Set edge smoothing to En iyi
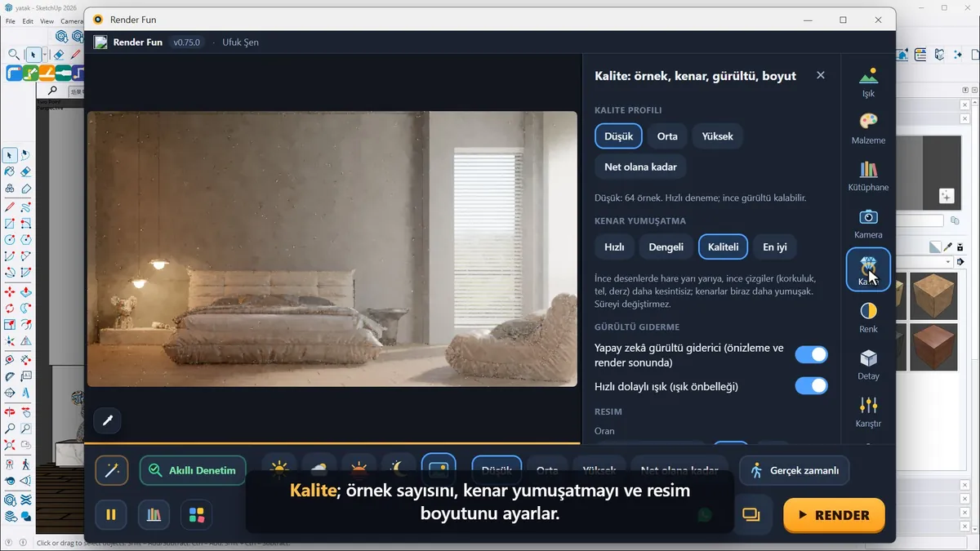The height and width of the screenshot is (551, 980). 775,247
